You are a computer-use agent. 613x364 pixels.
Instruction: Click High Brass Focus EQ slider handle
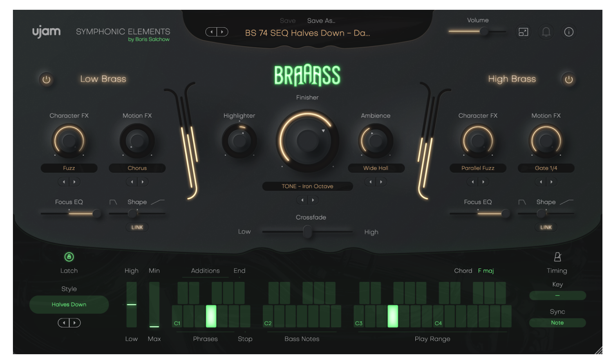[505, 213]
